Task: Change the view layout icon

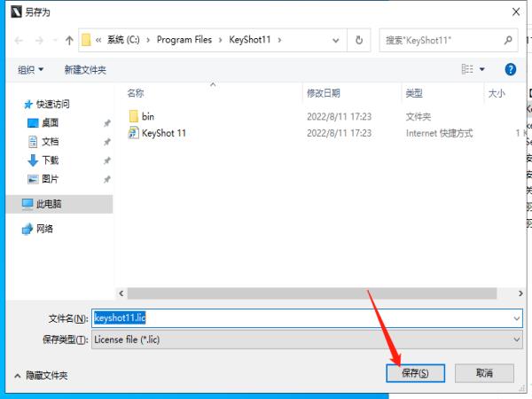Action: coord(467,69)
